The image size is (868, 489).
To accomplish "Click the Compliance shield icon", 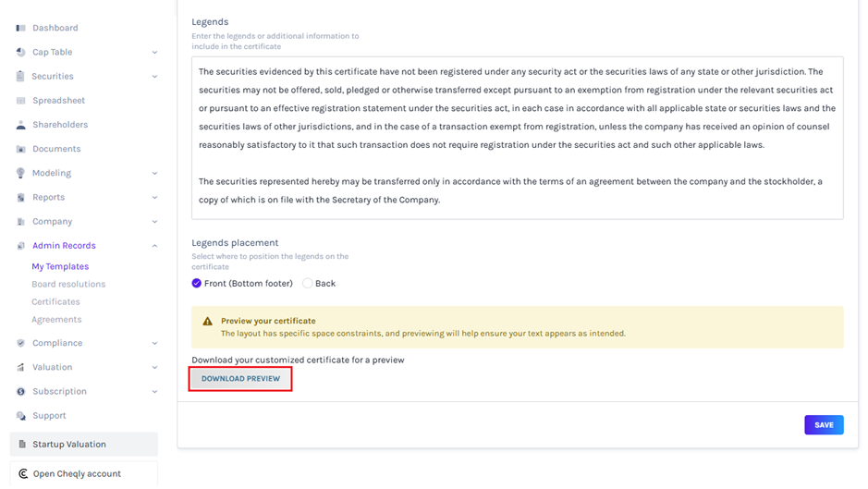I will click(21, 343).
